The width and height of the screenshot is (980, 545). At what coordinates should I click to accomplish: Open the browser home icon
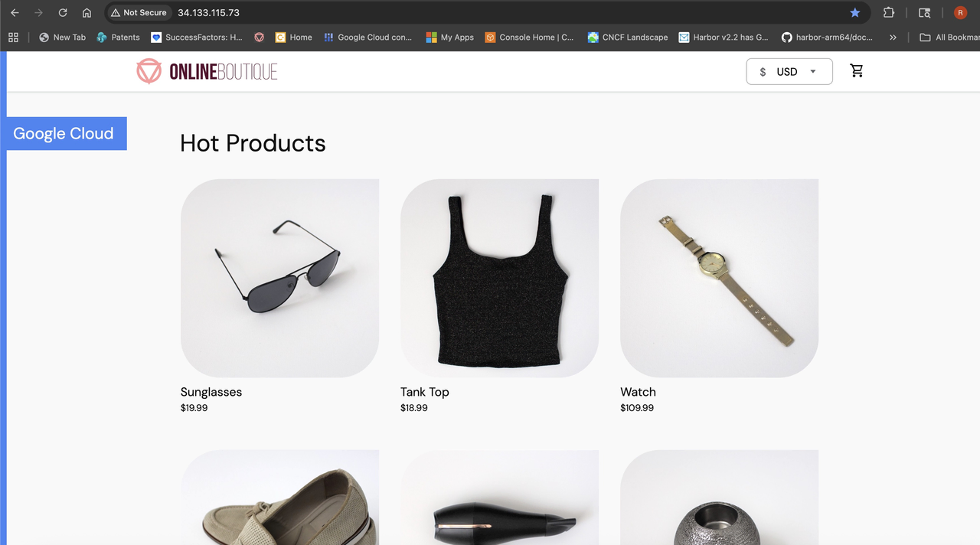87,13
